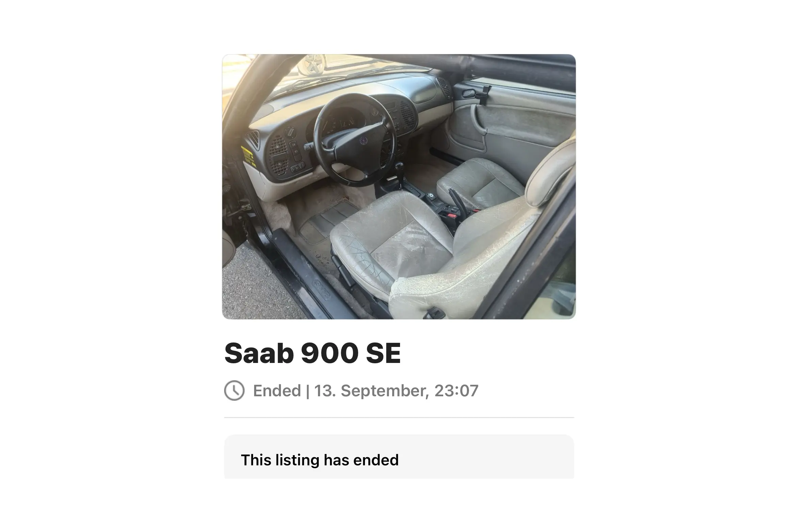
Task: Click the horizontal divider below the ended date
Action: point(399,417)
